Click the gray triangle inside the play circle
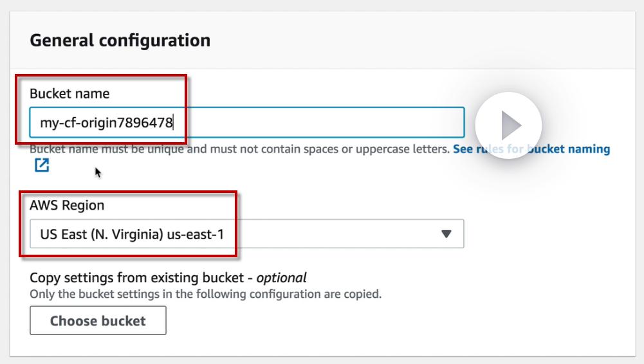 click(511, 125)
